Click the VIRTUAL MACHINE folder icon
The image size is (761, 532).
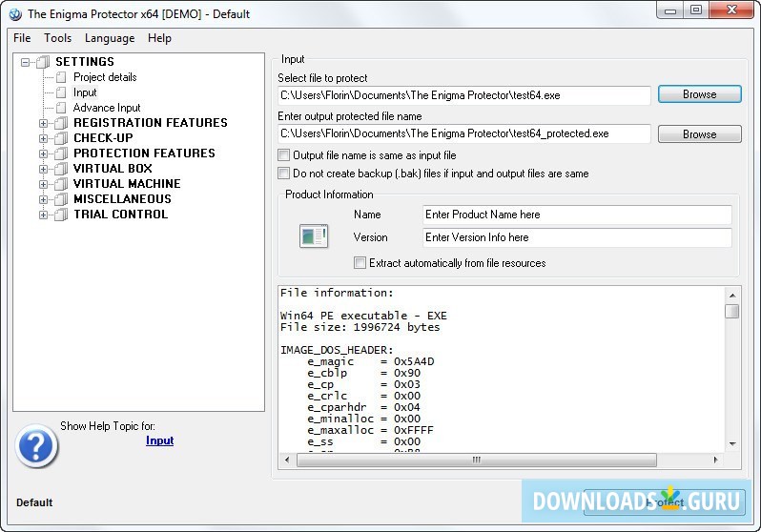tap(61, 184)
